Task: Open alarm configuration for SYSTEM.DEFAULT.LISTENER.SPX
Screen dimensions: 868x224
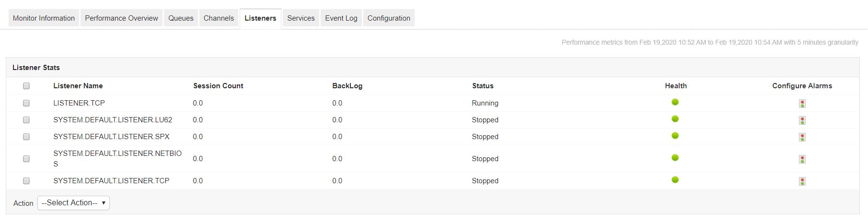Action: pos(802,137)
